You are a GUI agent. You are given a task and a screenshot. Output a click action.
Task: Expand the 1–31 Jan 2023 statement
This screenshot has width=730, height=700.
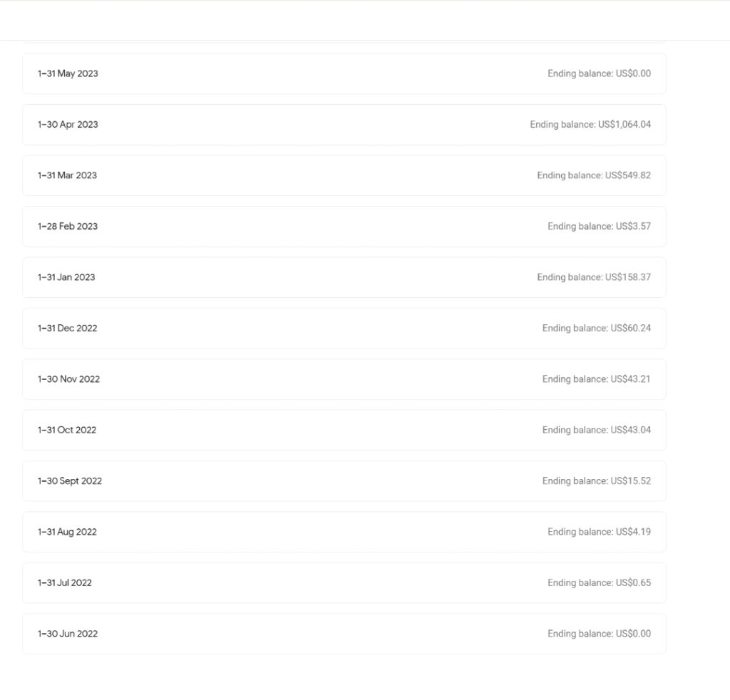[66, 277]
